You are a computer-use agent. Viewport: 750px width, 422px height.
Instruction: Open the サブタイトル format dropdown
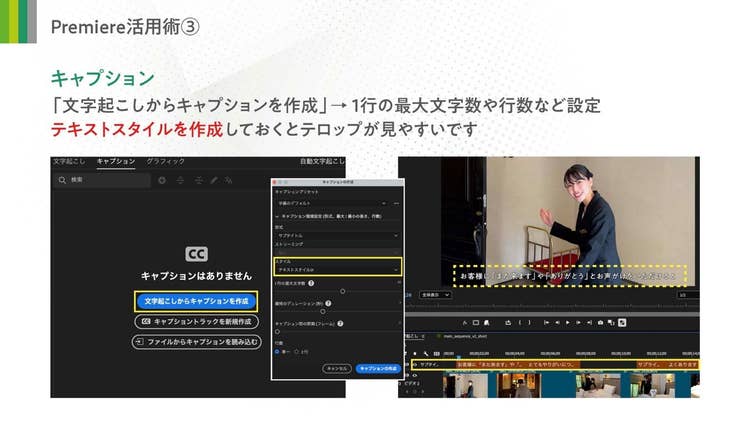coord(337,236)
